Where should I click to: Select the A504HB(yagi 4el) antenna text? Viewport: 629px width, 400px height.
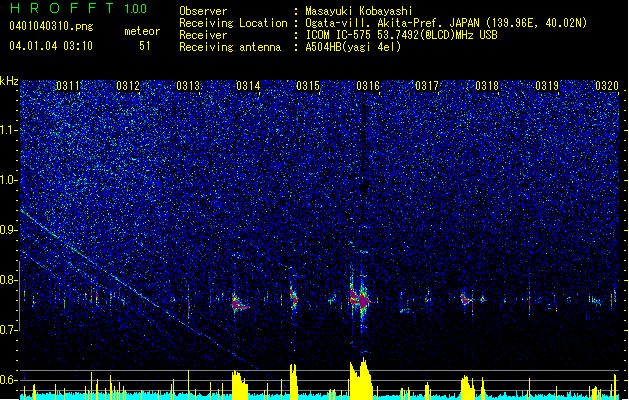click(353, 47)
